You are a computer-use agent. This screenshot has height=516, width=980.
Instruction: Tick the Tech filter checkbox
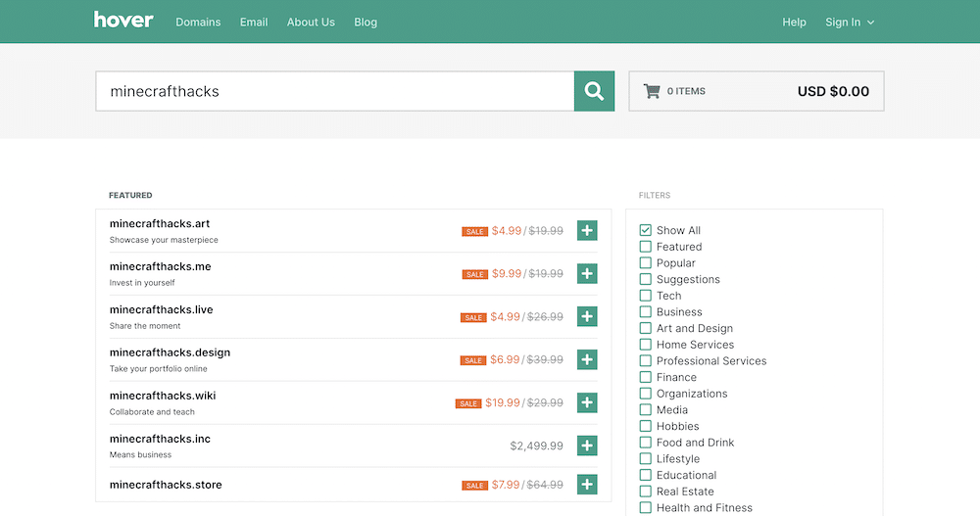(646, 296)
